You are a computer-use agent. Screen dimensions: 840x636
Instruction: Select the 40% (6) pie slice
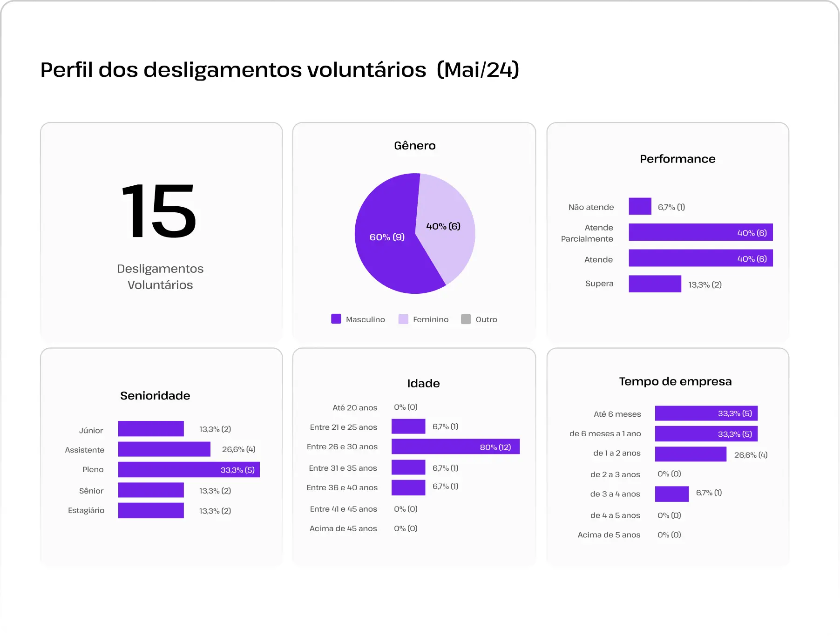[x=443, y=226]
